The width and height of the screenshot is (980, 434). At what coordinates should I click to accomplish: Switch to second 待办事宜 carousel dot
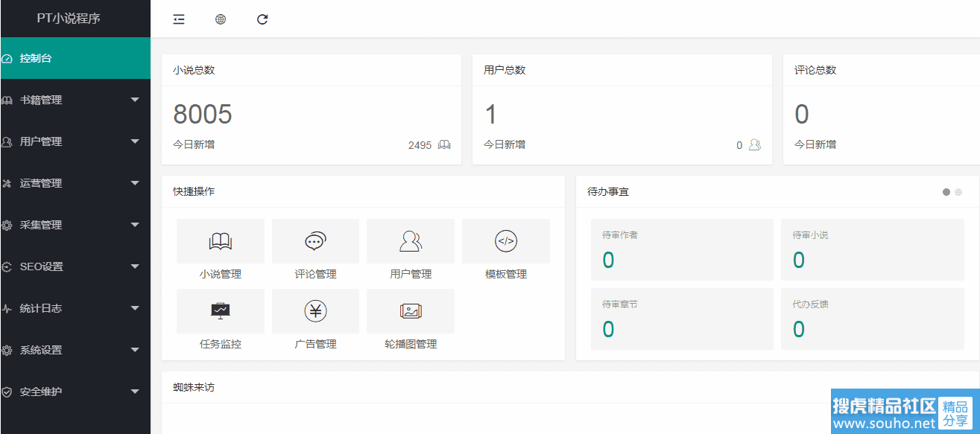click(x=958, y=192)
